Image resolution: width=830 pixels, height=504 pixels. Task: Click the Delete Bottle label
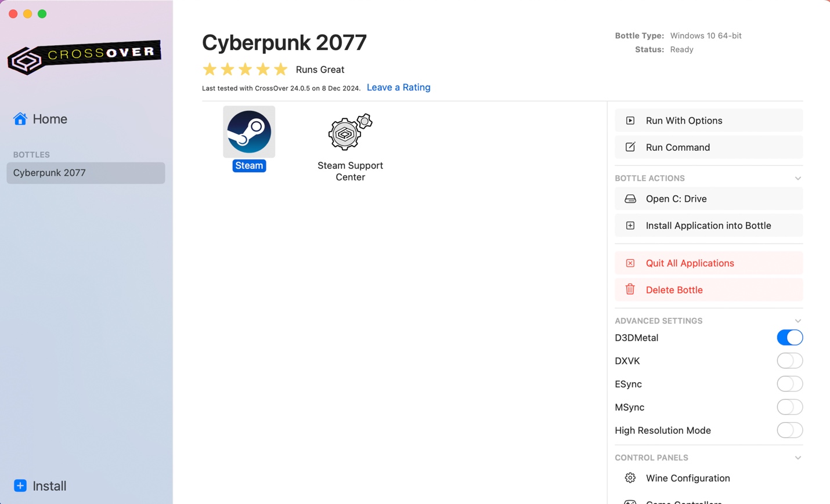(674, 290)
